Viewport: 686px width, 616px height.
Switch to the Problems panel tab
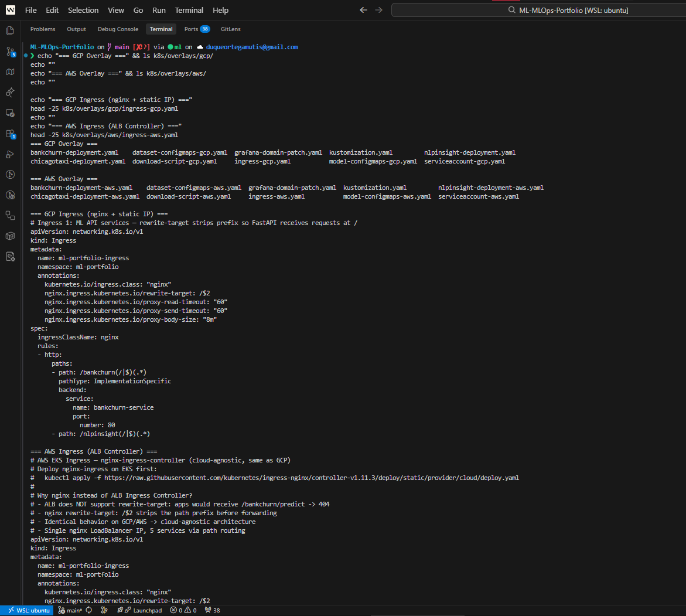click(x=43, y=29)
